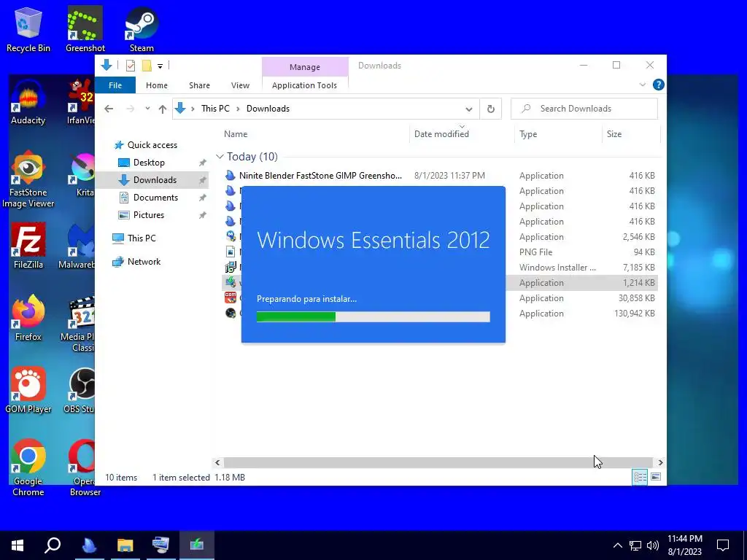Switch to Details view layout

click(x=640, y=477)
